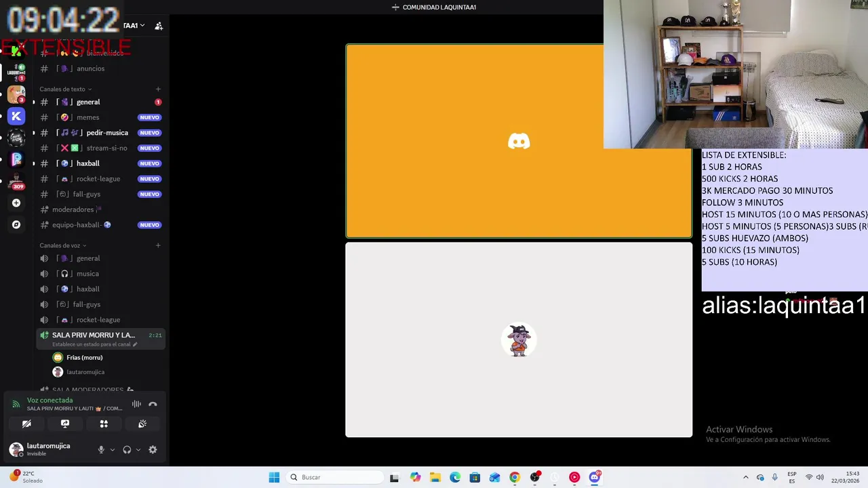
Task: Join the general voice channel
Action: tap(100, 258)
